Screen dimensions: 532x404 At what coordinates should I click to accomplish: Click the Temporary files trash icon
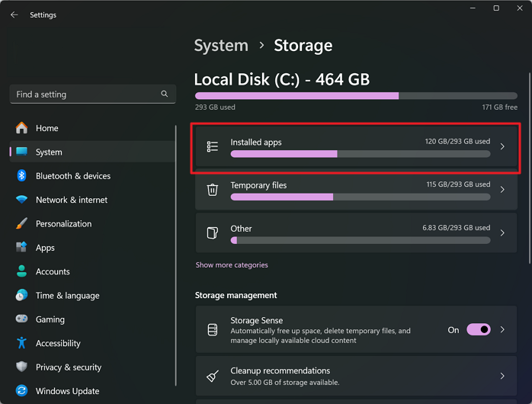tap(213, 190)
